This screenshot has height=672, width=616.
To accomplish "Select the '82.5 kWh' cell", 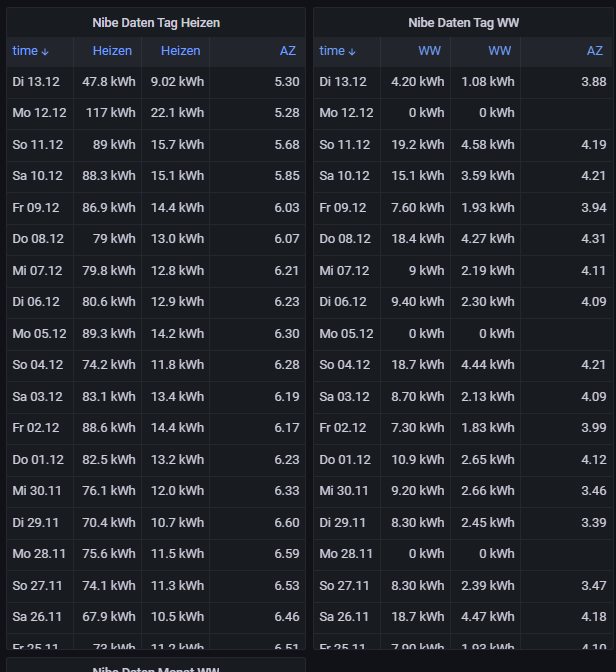I will click(x=109, y=459).
